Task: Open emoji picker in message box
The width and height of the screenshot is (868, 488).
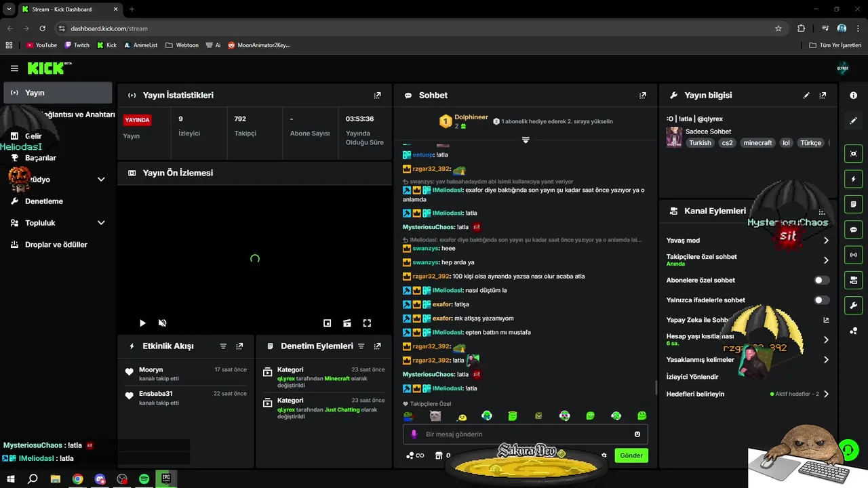Action: pos(637,434)
